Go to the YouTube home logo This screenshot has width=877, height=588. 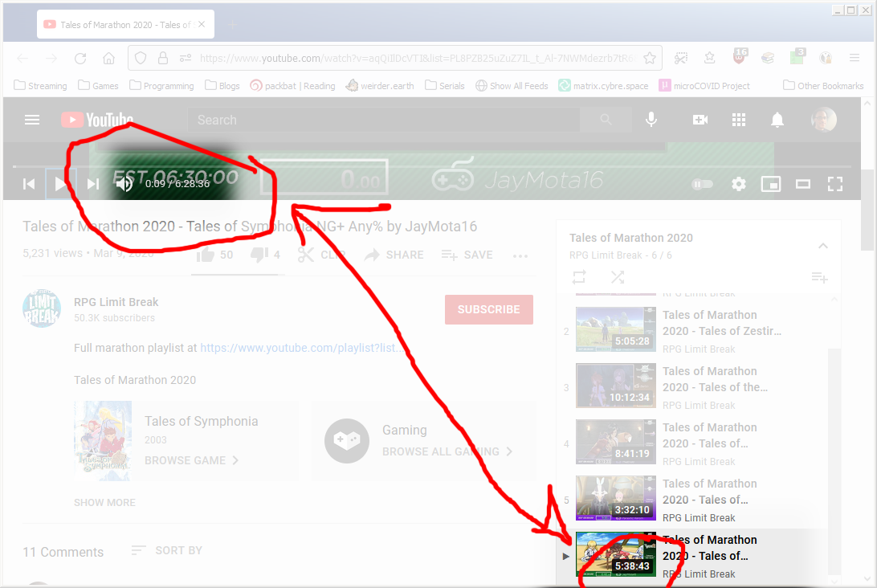97,120
